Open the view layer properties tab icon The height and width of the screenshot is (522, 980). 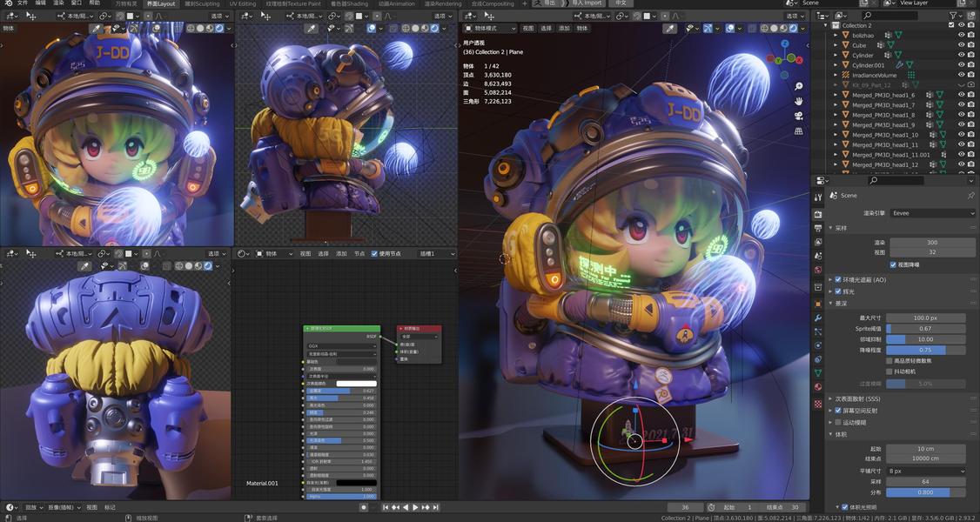[x=818, y=242]
